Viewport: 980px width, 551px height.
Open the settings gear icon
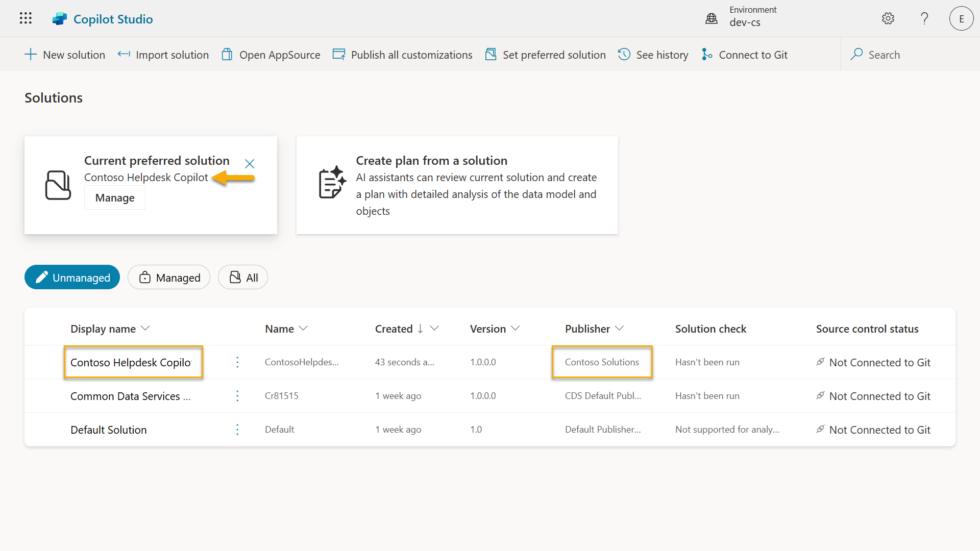coord(888,18)
